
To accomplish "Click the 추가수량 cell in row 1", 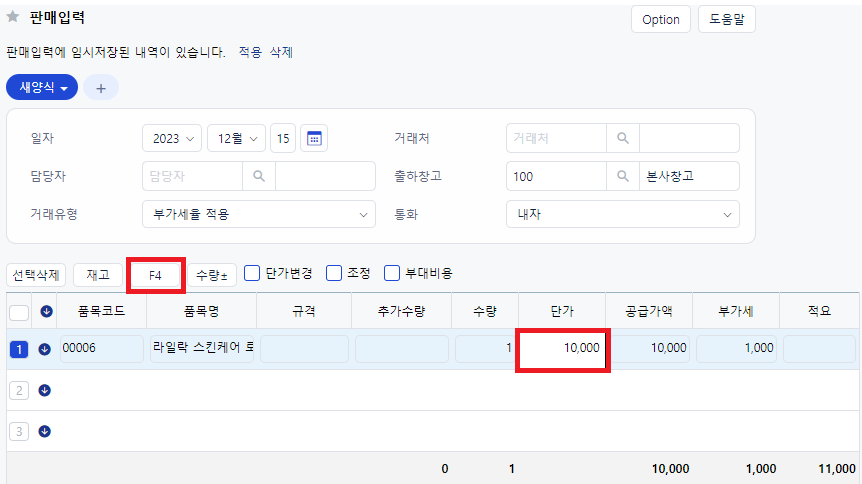I will [402, 349].
